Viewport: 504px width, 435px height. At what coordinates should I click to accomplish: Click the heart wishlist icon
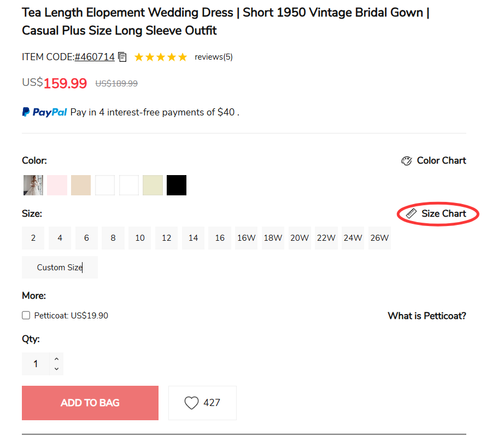[191, 403]
